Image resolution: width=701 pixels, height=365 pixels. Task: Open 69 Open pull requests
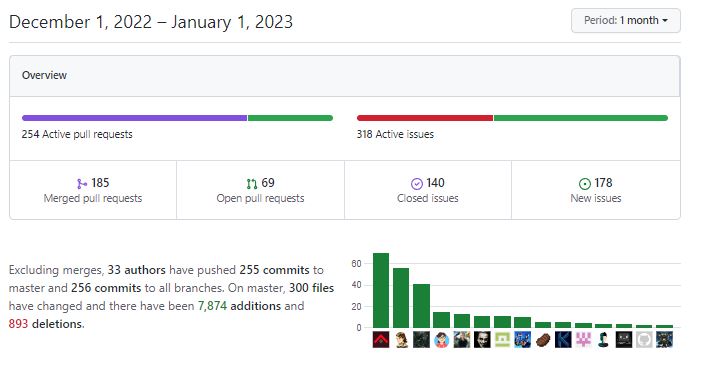pyautogui.click(x=260, y=190)
